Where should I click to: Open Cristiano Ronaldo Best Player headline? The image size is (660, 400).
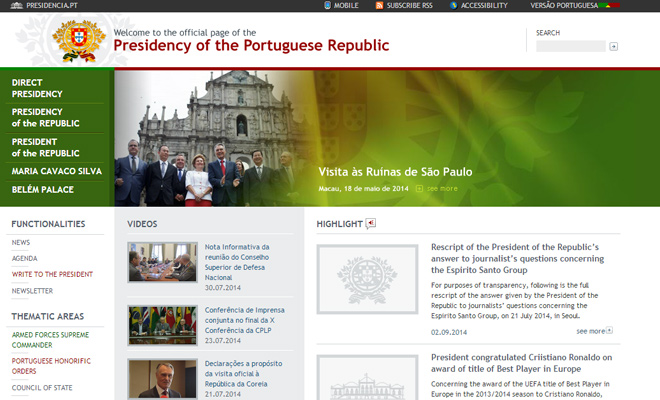click(x=522, y=363)
